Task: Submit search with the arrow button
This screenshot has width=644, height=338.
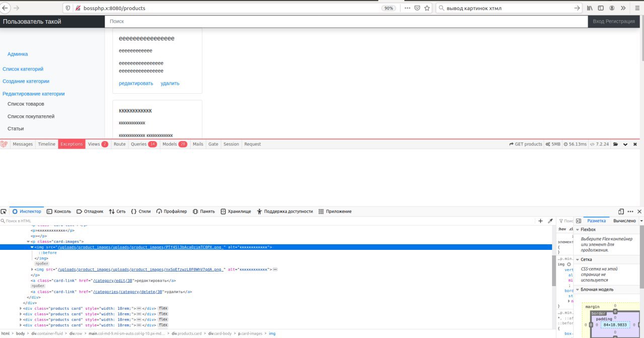Action: pos(577,8)
